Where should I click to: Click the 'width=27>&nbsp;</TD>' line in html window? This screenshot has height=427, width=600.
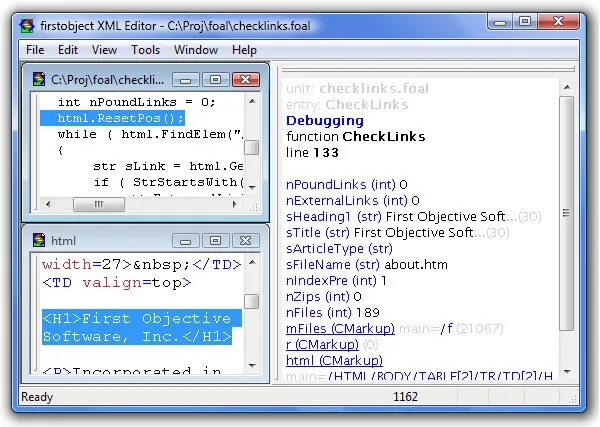[142, 264]
